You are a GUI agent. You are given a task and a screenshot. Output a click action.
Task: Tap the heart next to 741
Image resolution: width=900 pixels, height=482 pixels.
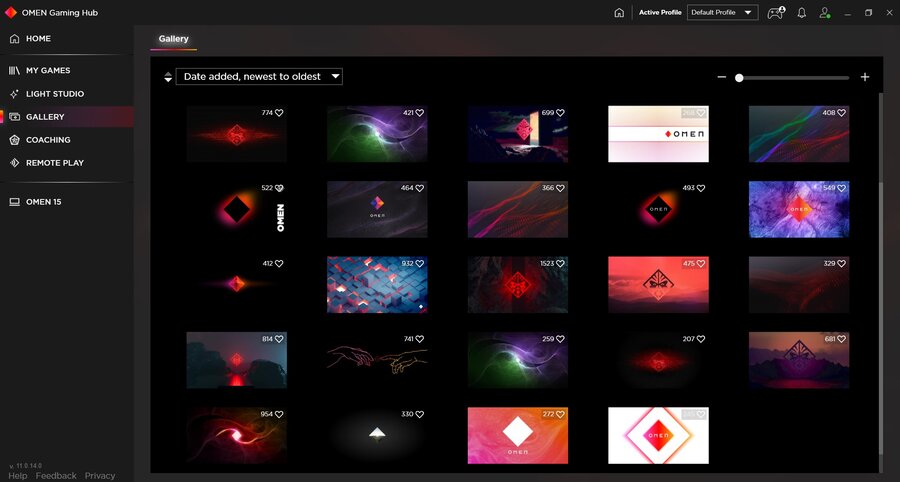[x=420, y=339]
